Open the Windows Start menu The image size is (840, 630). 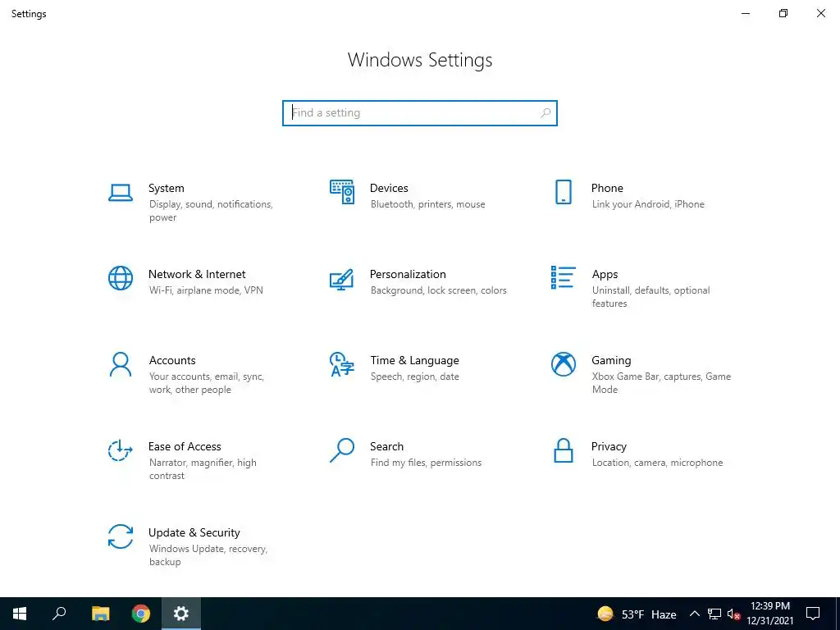20,614
